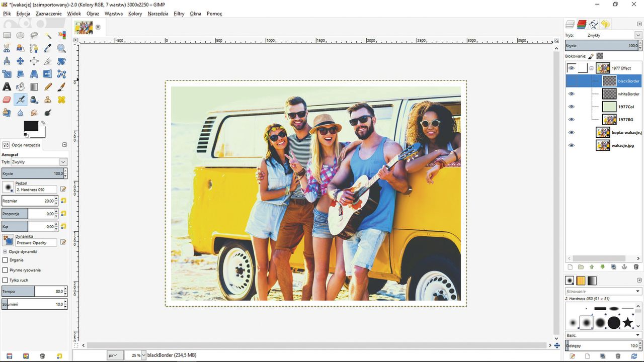Expand Opcje dynamiki section
The height and width of the screenshot is (362, 644).
pos(5,251)
